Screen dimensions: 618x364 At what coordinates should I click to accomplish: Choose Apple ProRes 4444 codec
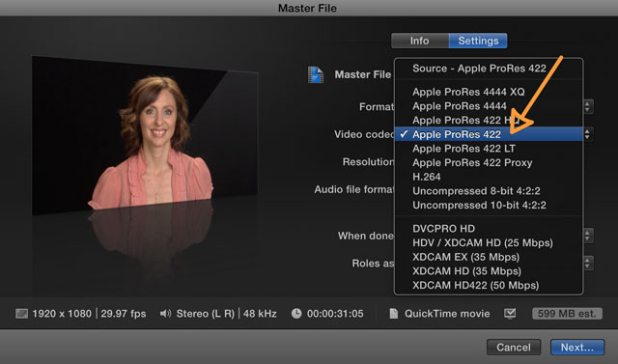pyautogui.click(x=489, y=106)
